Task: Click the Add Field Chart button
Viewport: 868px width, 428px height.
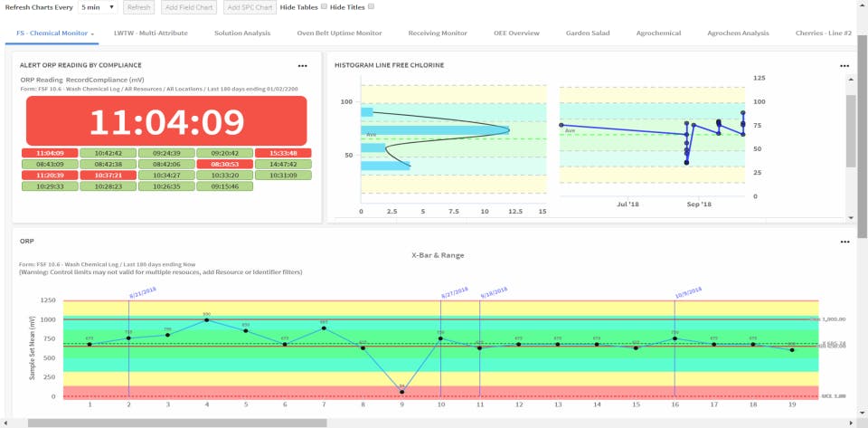Action: click(189, 7)
